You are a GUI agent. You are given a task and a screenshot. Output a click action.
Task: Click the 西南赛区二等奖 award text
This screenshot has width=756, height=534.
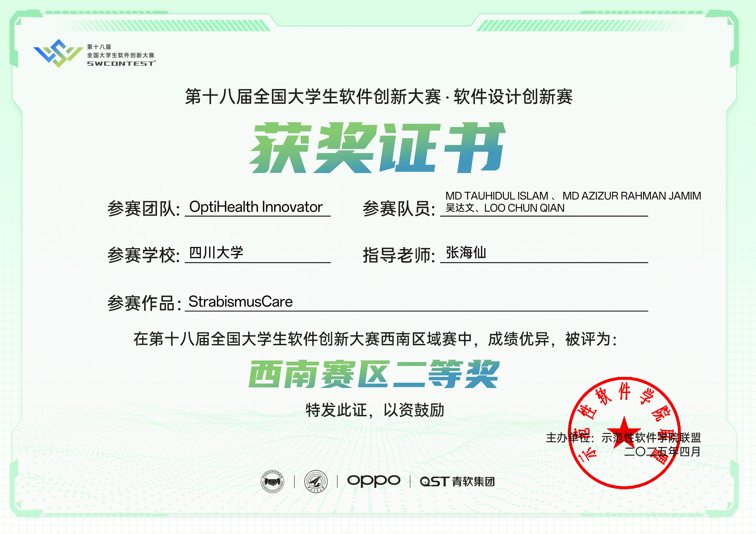pos(374,374)
